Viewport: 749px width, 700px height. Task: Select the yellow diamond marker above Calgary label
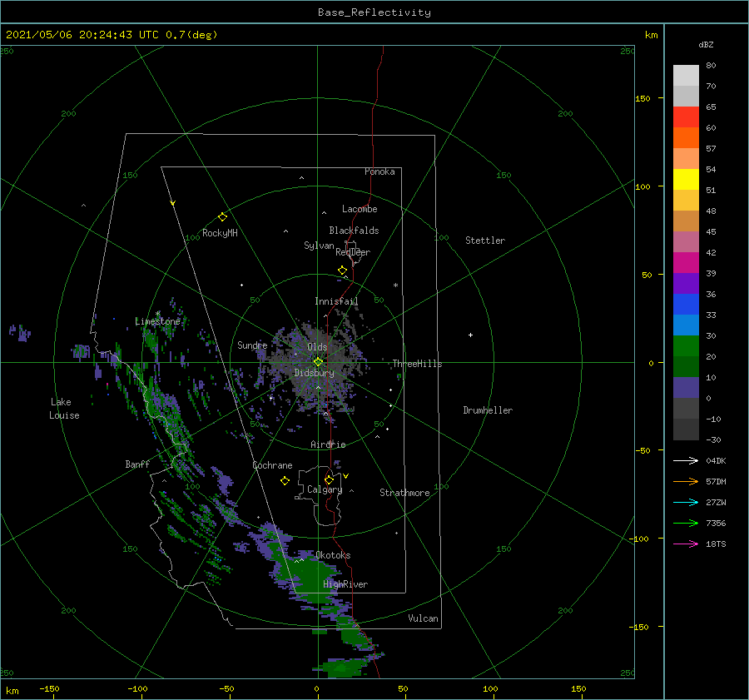point(329,479)
